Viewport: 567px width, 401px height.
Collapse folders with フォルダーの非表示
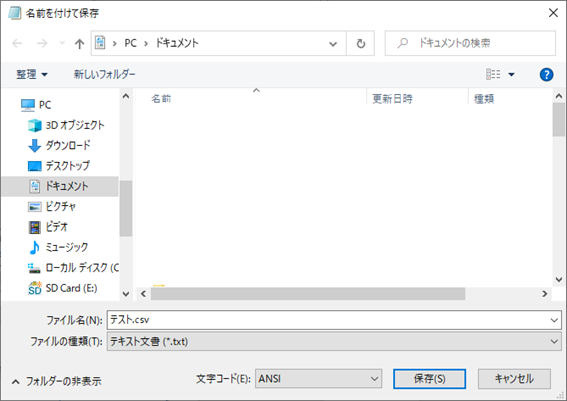[57, 381]
